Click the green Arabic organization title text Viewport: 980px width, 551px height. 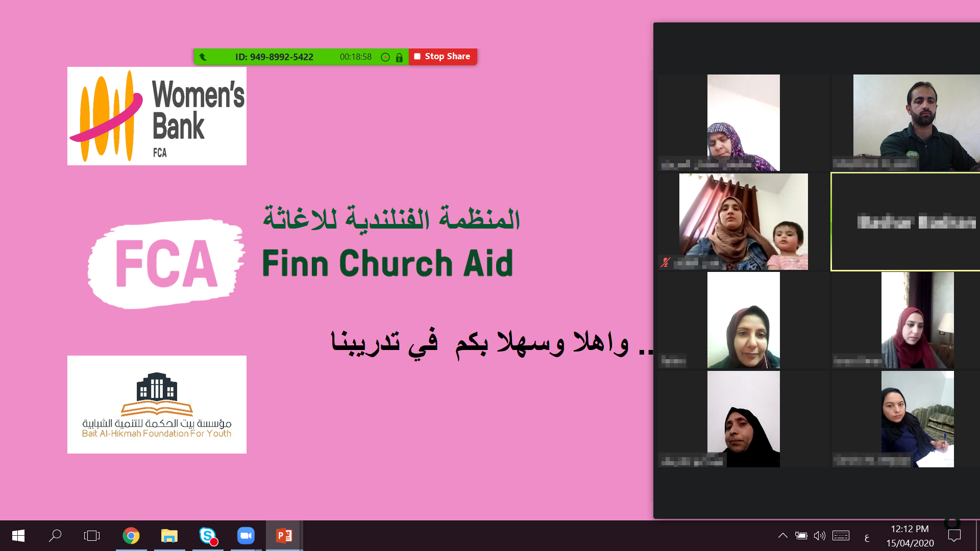pos(391,219)
